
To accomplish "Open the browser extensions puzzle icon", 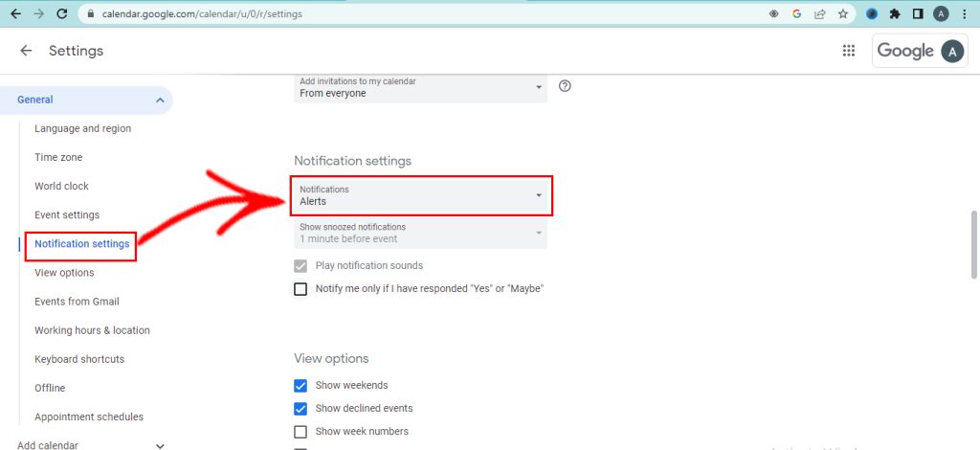I will [895, 14].
